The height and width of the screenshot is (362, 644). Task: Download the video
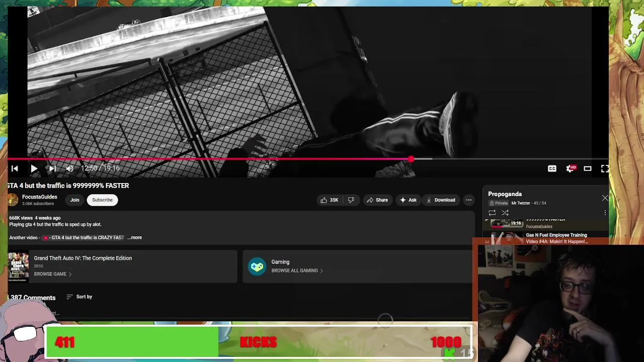[441, 200]
